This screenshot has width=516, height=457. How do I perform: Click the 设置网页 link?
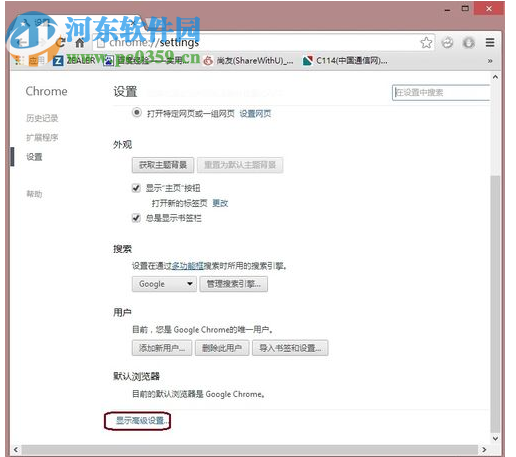click(x=255, y=114)
